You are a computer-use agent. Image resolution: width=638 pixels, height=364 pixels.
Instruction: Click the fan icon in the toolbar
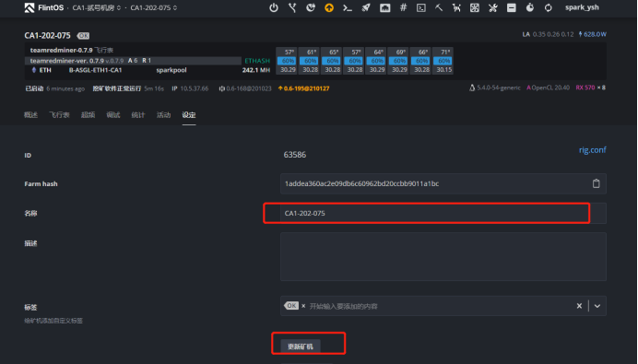pyautogui.click(x=475, y=7)
